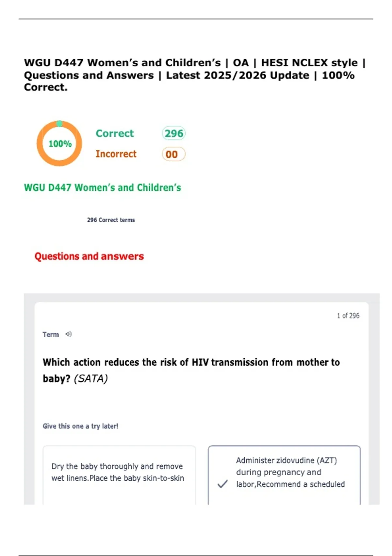Image resolution: width=392 pixels, height=556 pixels.
Task: Select the 'Dry the baby thoroughly' answer card
Action: click(x=119, y=475)
